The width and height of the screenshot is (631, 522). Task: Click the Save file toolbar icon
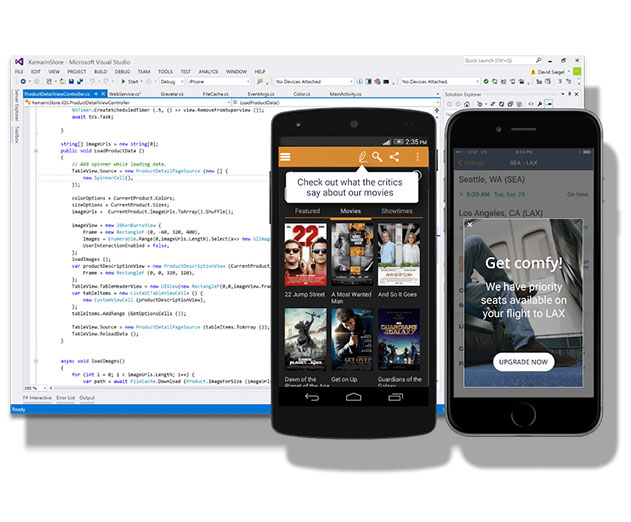pos(71,81)
